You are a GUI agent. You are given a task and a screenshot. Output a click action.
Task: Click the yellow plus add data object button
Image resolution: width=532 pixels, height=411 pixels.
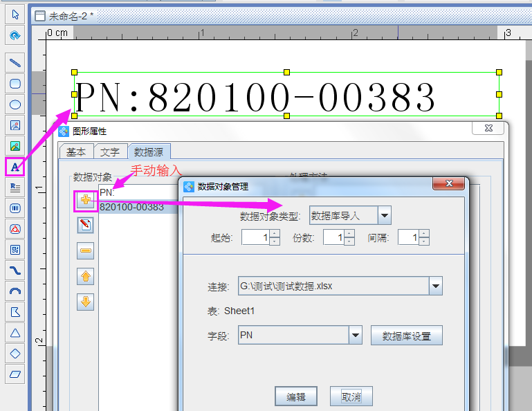(x=86, y=201)
